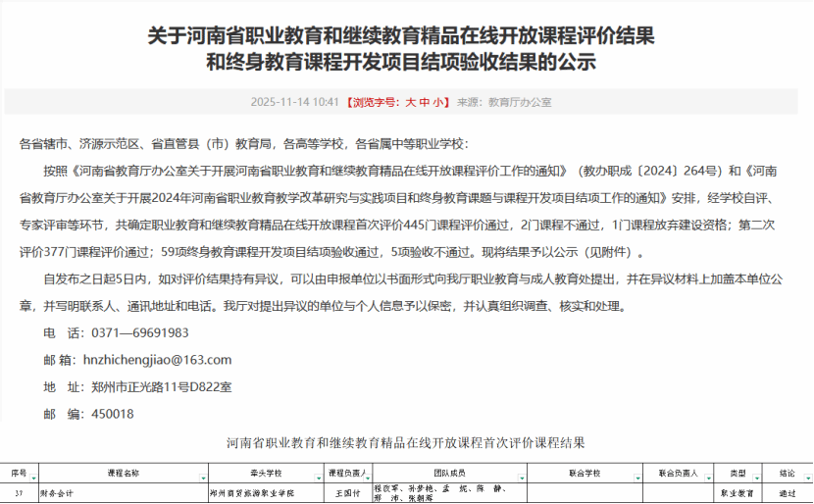This screenshot has height=504, width=814.
Task: Click the table title 首次评价课程结果
Action: click(406, 443)
